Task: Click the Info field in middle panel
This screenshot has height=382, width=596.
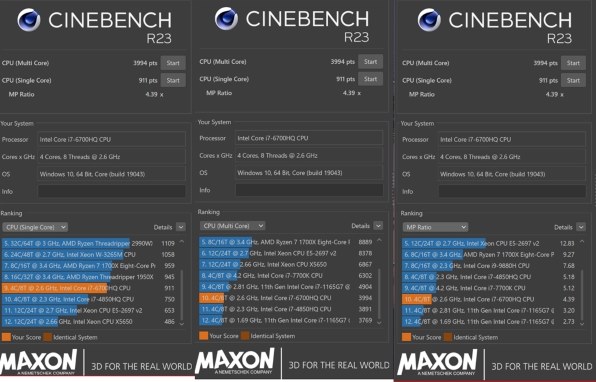Action: [309, 190]
